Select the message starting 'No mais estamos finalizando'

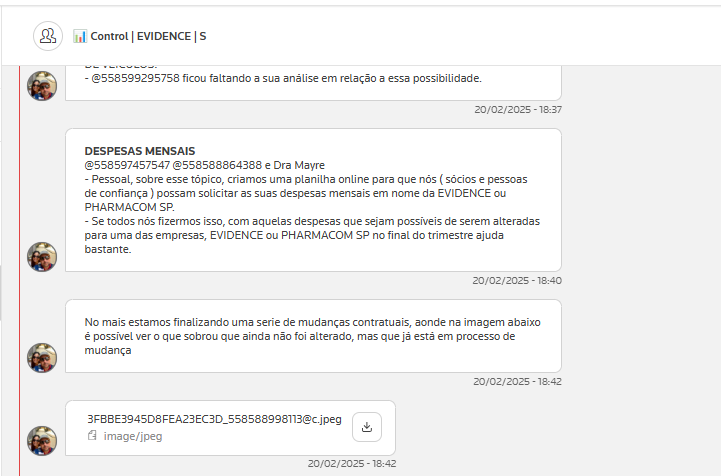[313, 336]
